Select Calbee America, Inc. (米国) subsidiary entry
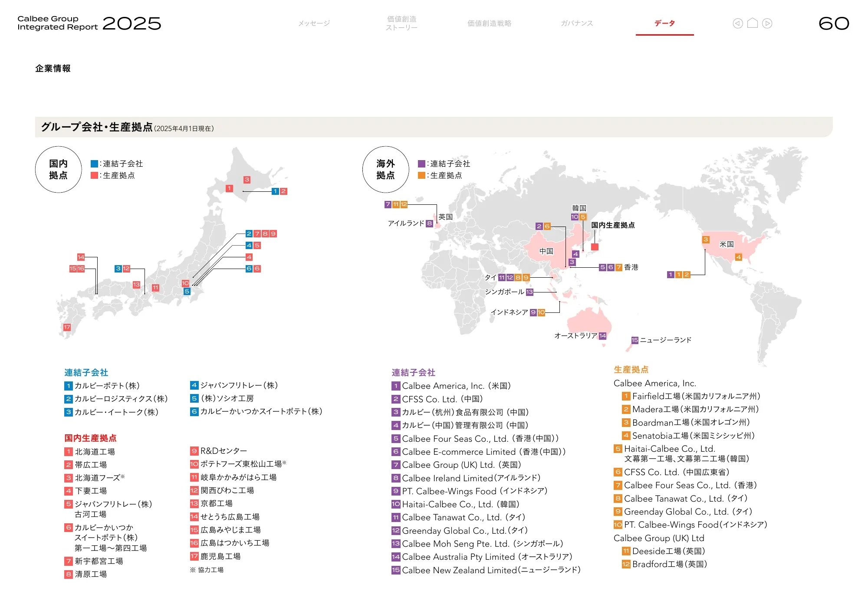 coord(451,386)
